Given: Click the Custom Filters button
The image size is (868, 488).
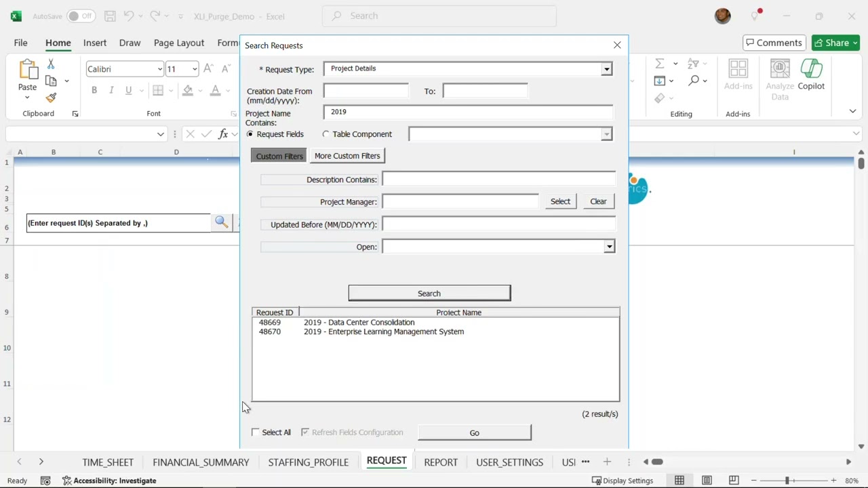Looking at the screenshot, I should point(279,156).
